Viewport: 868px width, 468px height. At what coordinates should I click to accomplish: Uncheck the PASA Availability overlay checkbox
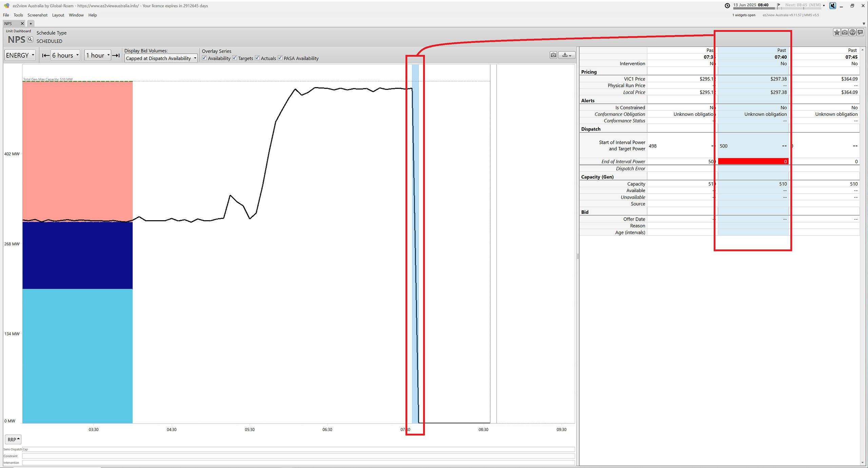click(x=280, y=58)
